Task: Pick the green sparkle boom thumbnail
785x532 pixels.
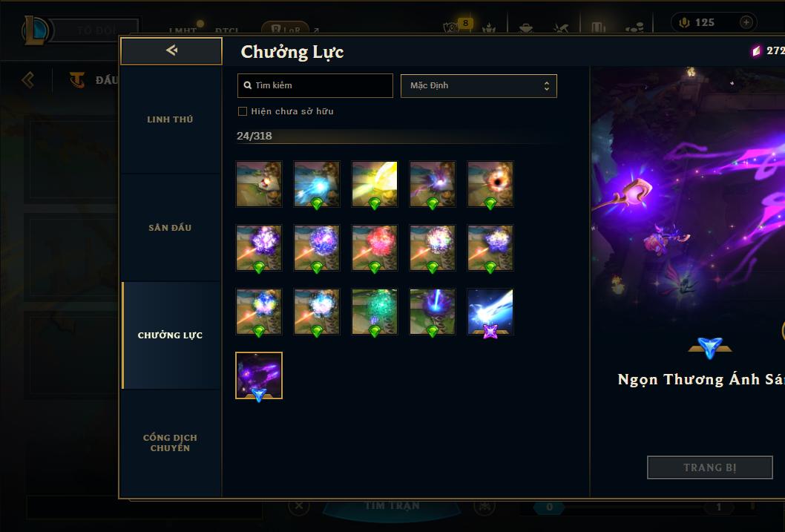Action: (375, 312)
